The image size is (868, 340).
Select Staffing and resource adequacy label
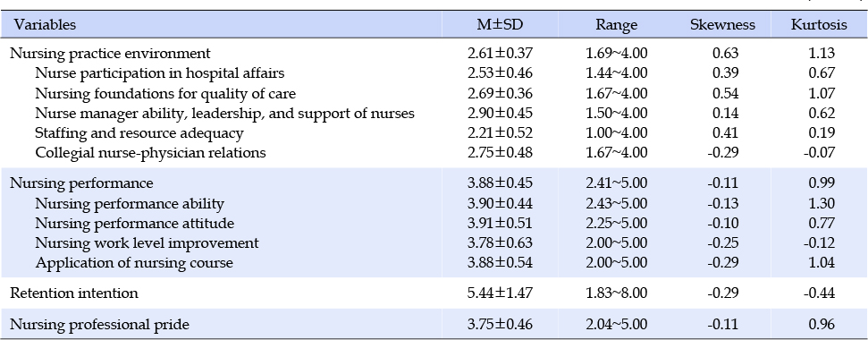pyautogui.click(x=139, y=133)
